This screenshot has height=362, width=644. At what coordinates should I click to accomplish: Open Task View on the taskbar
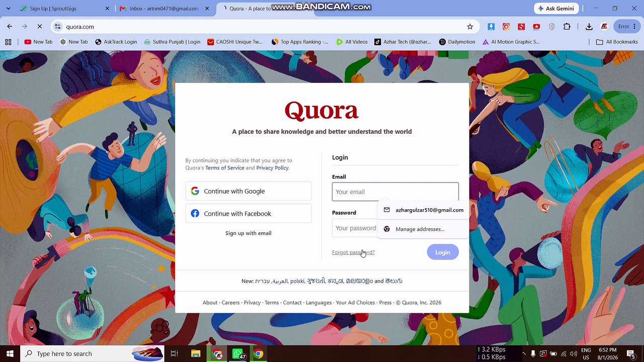(174, 353)
